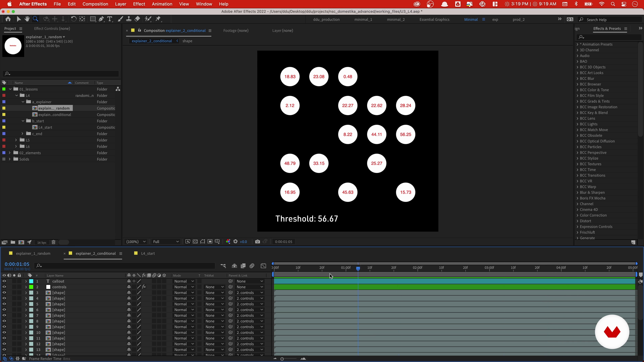Toggle visibility of layer 13 shape
Image resolution: width=644 pixels, height=362 pixels.
pos(4,350)
